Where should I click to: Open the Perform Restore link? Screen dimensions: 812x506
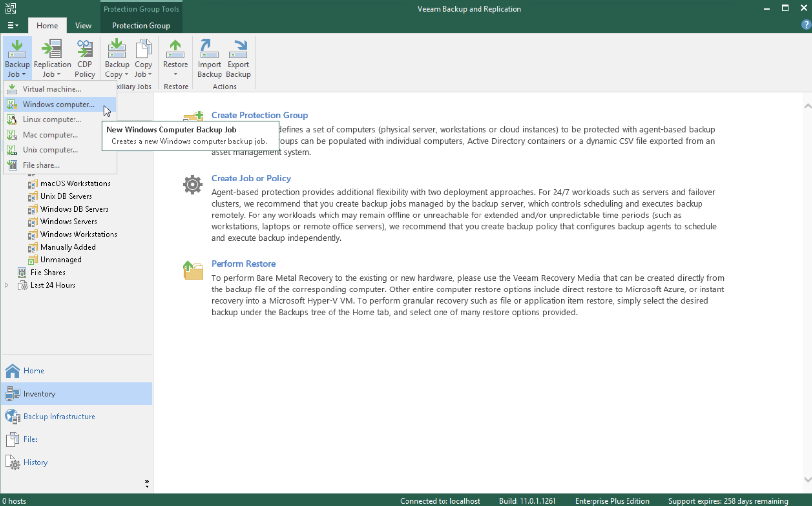tap(243, 264)
